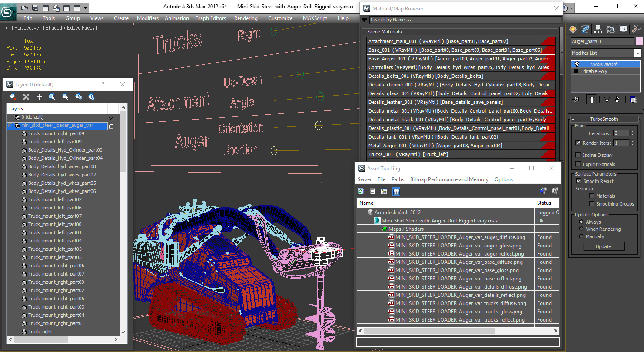Viewport: 644px width, 352px height.
Task: Click the Auger_part01 object name field
Action: coord(602,41)
